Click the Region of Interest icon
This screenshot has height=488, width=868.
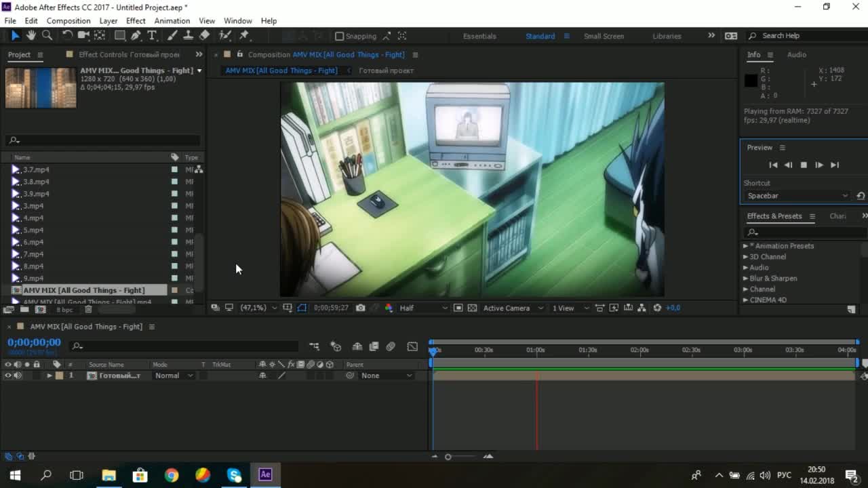[x=458, y=308]
